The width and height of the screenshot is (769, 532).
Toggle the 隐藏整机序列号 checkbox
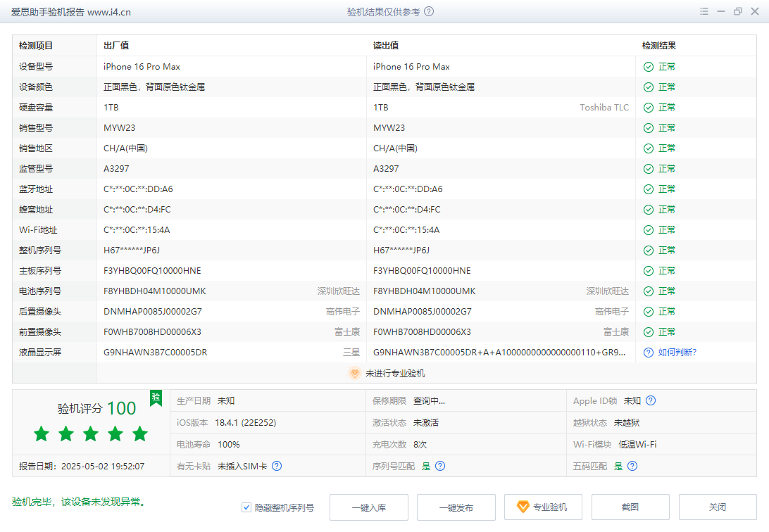pos(246,507)
